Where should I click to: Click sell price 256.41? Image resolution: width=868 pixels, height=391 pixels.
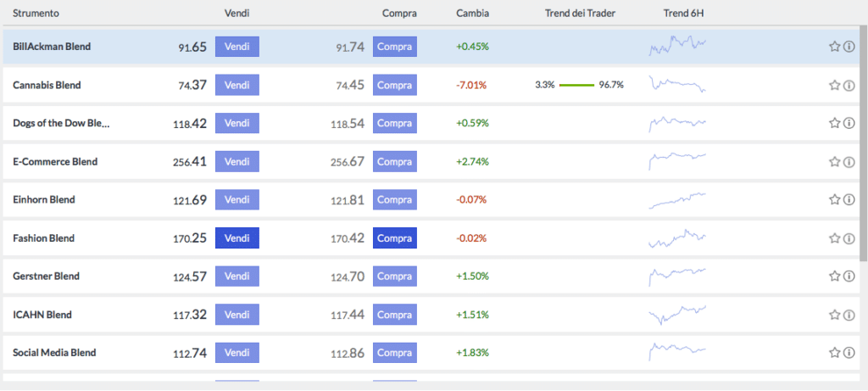pos(189,162)
